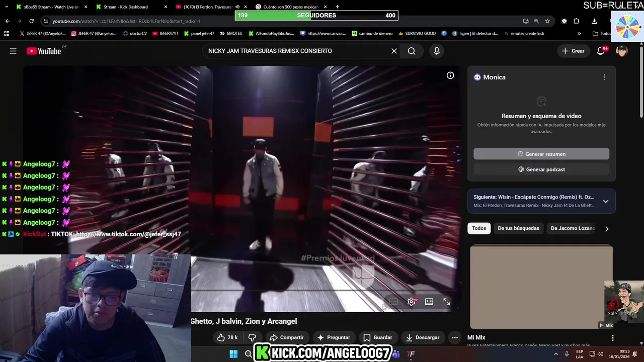The image size is (644, 362).
Task: Open the extensions puzzle icon
Action: [577, 21]
